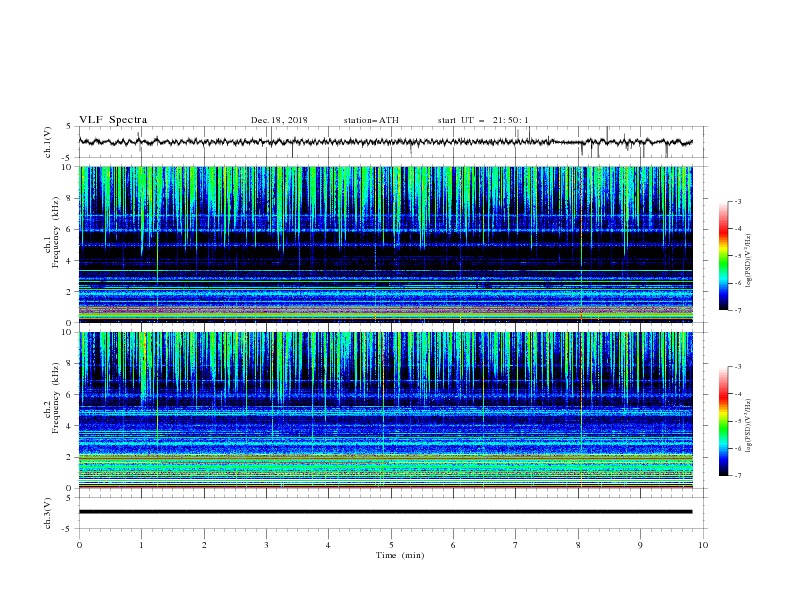Click inside the ch.2 spectrogram panel
The image size is (792, 612).
[x=385, y=410]
